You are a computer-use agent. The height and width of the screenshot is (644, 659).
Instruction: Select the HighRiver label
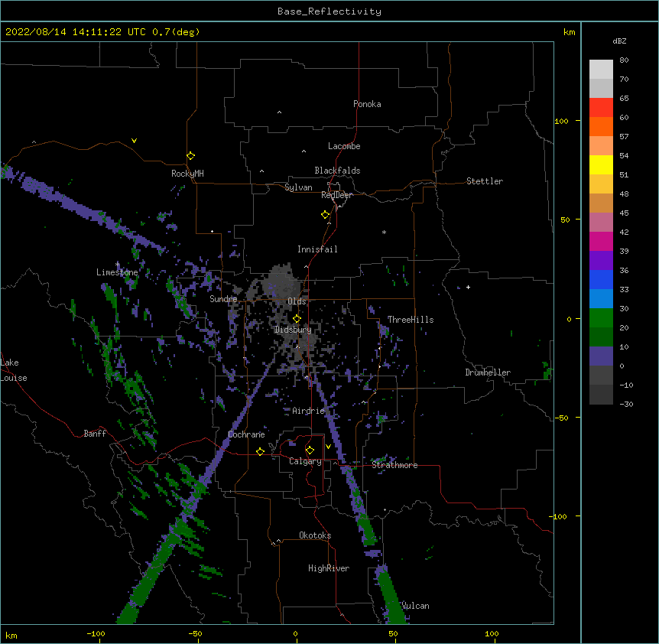(x=329, y=568)
